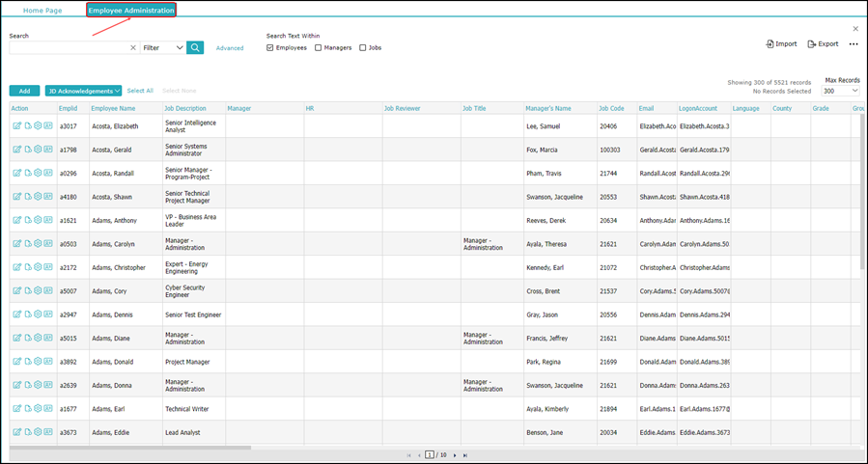The image size is (868, 464).
Task: Clear the search box with the X icon
Action: pyautogui.click(x=133, y=48)
